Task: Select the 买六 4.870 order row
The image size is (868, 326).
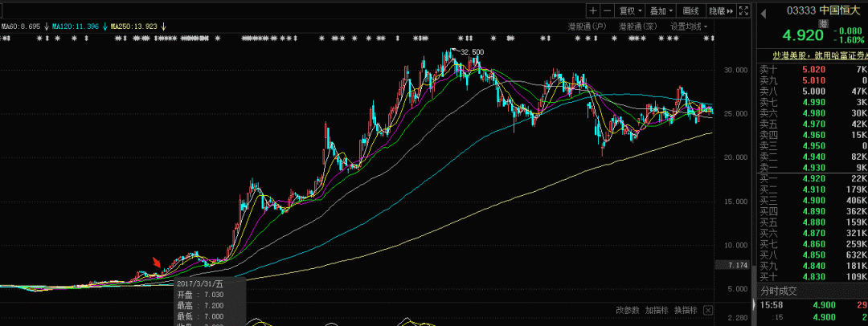Action: (x=813, y=233)
